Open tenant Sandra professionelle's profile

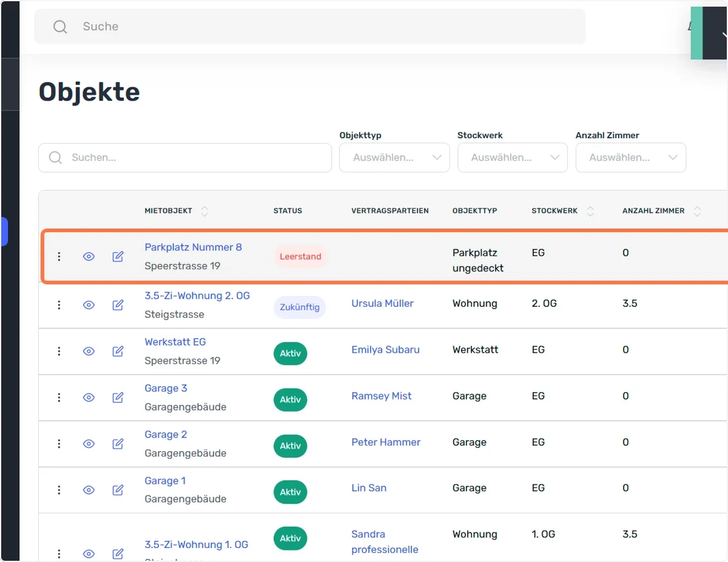coord(385,542)
